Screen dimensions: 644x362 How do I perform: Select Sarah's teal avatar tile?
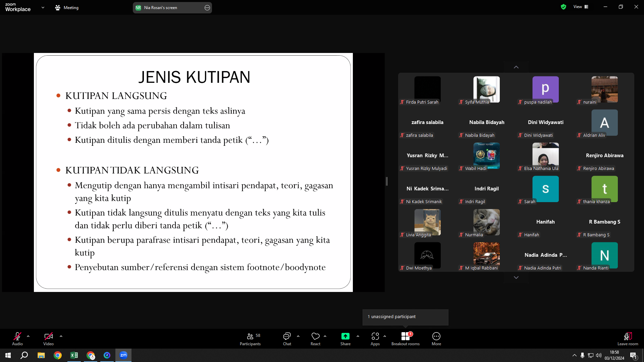click(546, 189)
